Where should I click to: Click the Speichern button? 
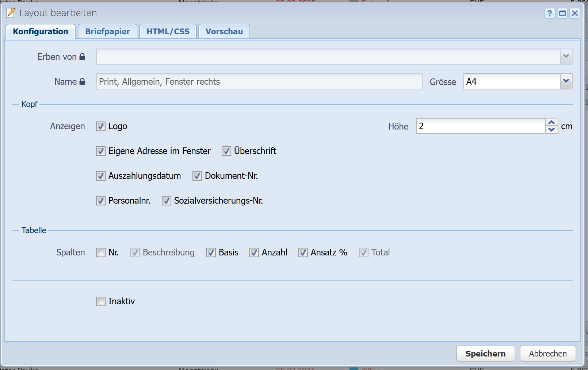pyautogui.click(x=485, y=354)
